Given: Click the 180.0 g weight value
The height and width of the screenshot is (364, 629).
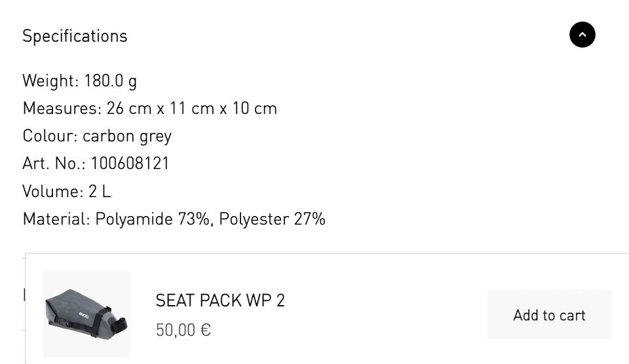Looking at the screenshot, I should pos(110,81).
